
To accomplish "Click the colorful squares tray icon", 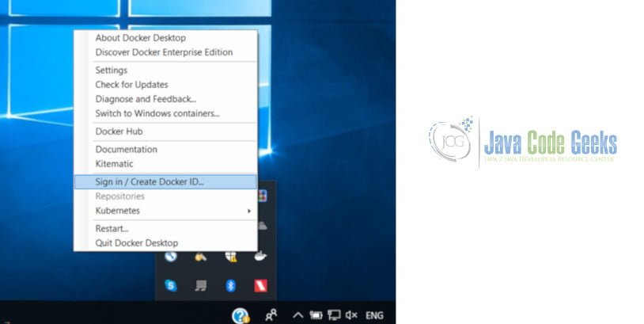I will coord(263,196).
